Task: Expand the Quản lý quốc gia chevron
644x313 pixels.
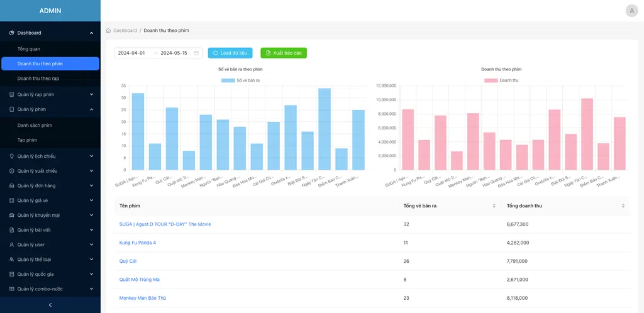Action: tap(92, 275)
